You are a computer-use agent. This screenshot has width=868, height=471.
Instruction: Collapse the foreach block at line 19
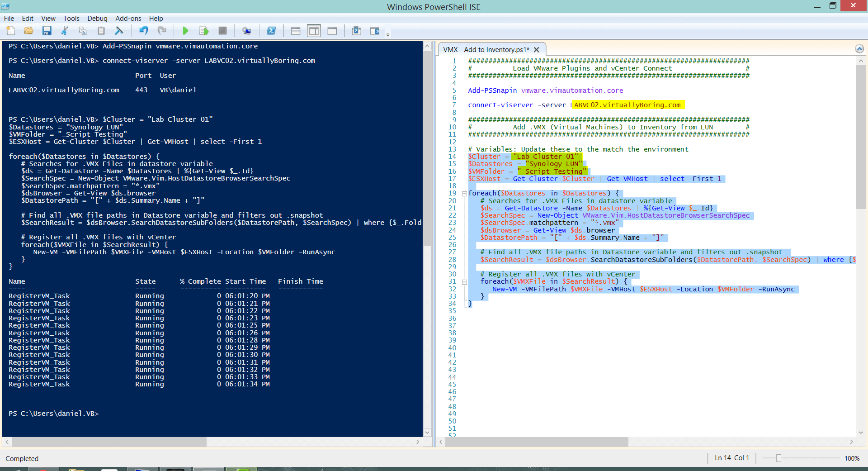click(464, 194)
